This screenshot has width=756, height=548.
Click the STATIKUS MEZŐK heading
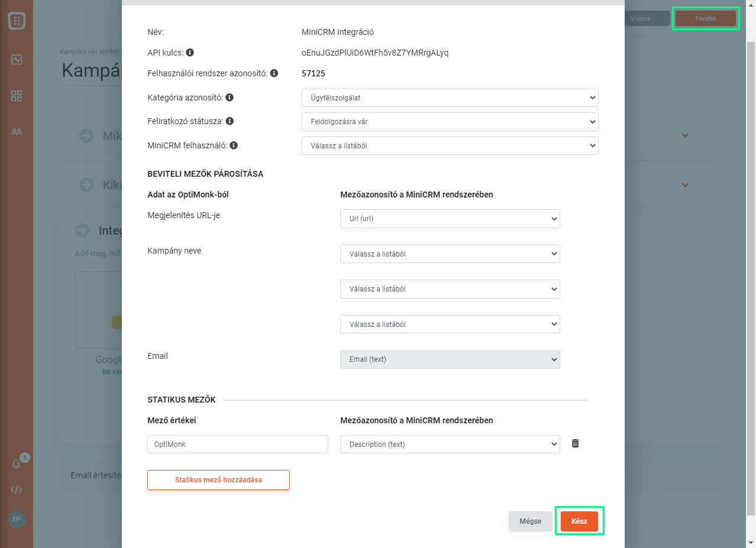(x=182, y=400)
